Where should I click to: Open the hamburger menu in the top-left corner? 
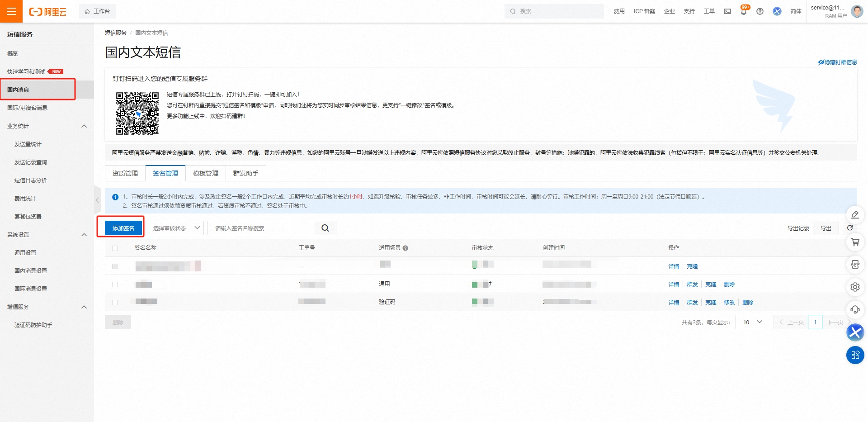11,11
